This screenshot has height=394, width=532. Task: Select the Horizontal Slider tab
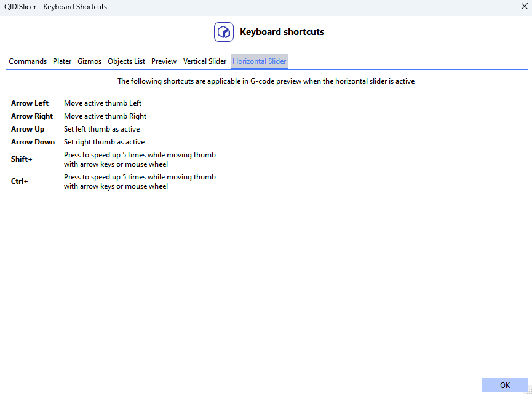[260, 61]
